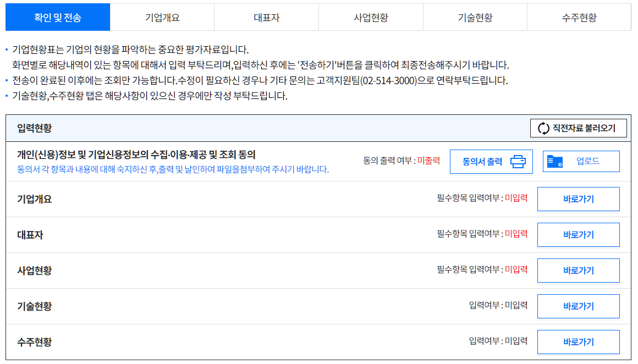Click 바로가기 for the 수주현황 row
Viewport: 638px width, 364px height.
(x=578, y=342)
